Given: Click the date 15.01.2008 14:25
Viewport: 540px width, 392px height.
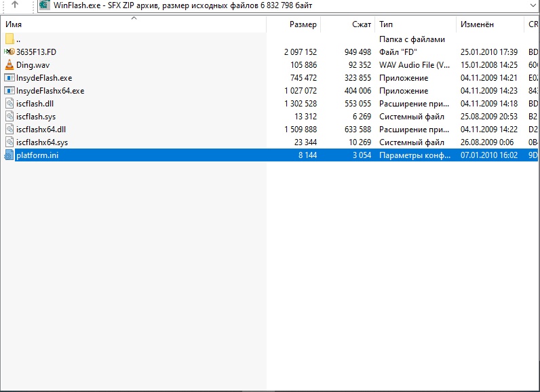Looking at the screenshot, I should (489, 65).
